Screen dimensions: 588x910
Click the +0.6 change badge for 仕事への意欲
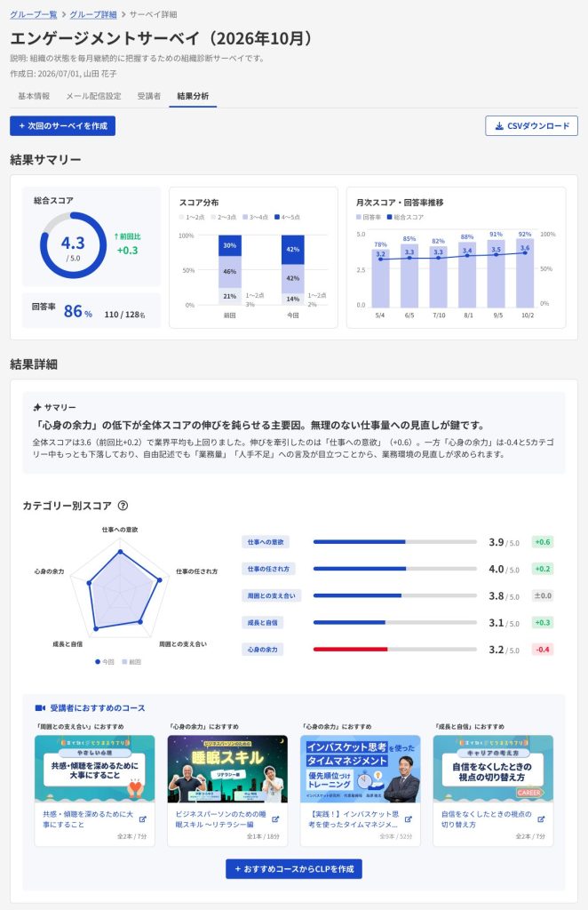[543, 542]
